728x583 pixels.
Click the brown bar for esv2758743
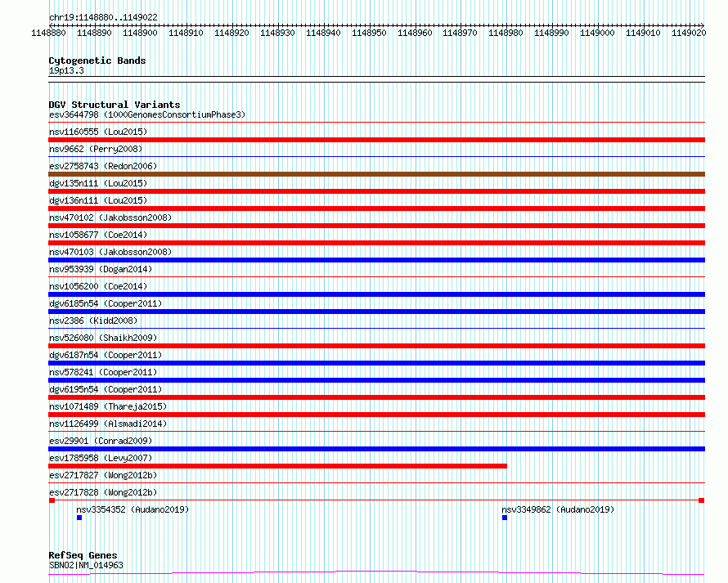click(x=376, y=174)
